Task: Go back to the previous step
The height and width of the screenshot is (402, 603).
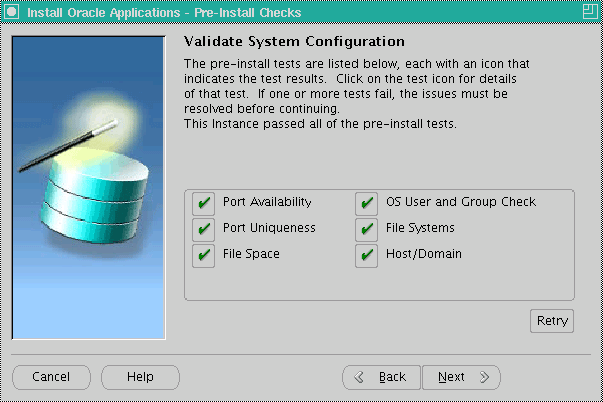Action: click(381, 377)
